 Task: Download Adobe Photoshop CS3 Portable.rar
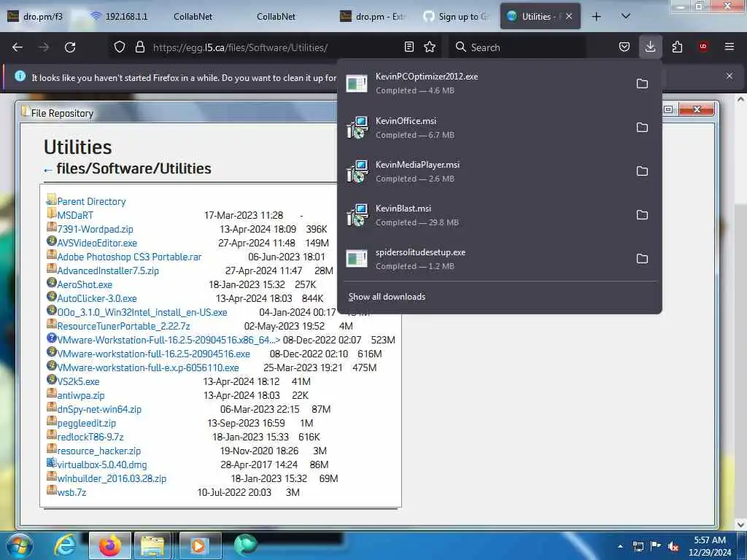coord(129,257)
